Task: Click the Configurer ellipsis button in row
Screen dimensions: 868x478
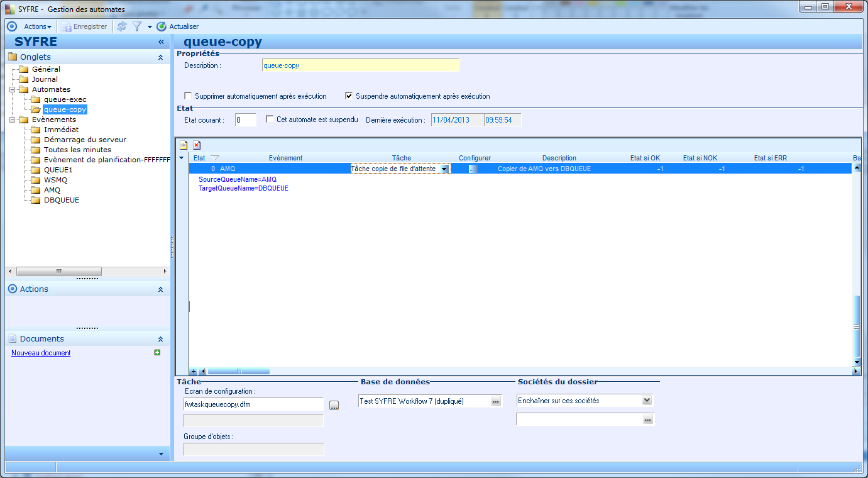Action: 473,169
